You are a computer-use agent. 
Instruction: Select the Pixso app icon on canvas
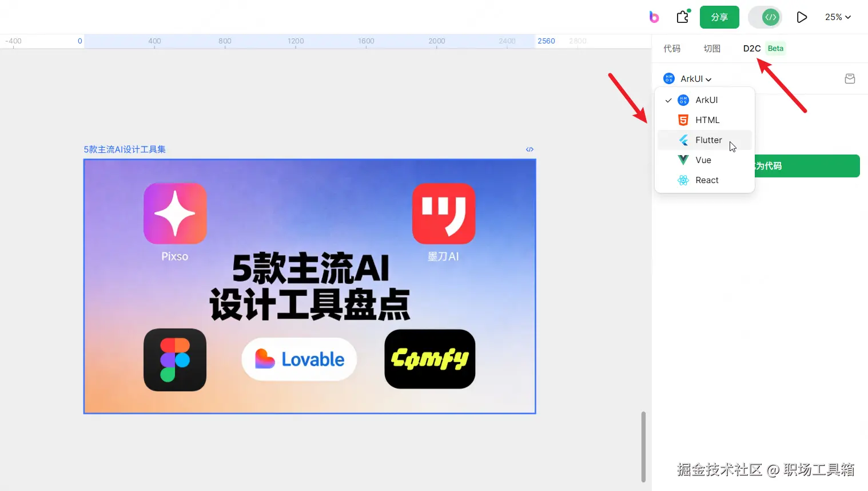tap(175, 213)
